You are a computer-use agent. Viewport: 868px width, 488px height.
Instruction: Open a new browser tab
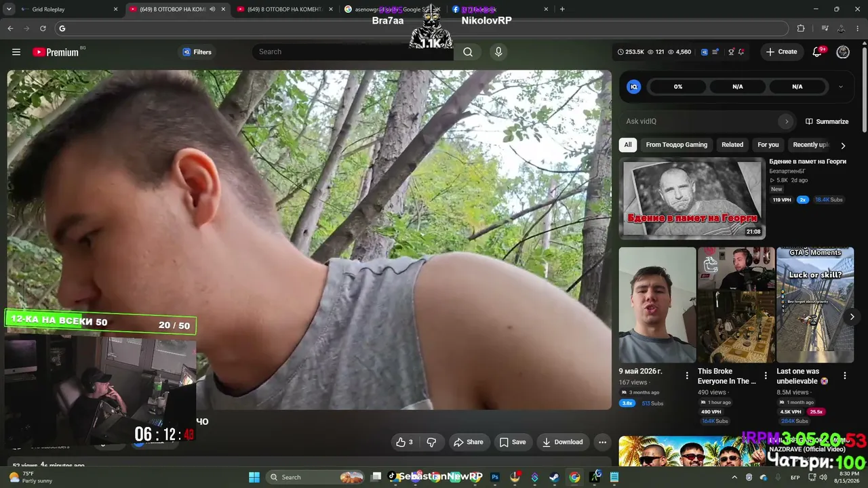click(562, 9)
